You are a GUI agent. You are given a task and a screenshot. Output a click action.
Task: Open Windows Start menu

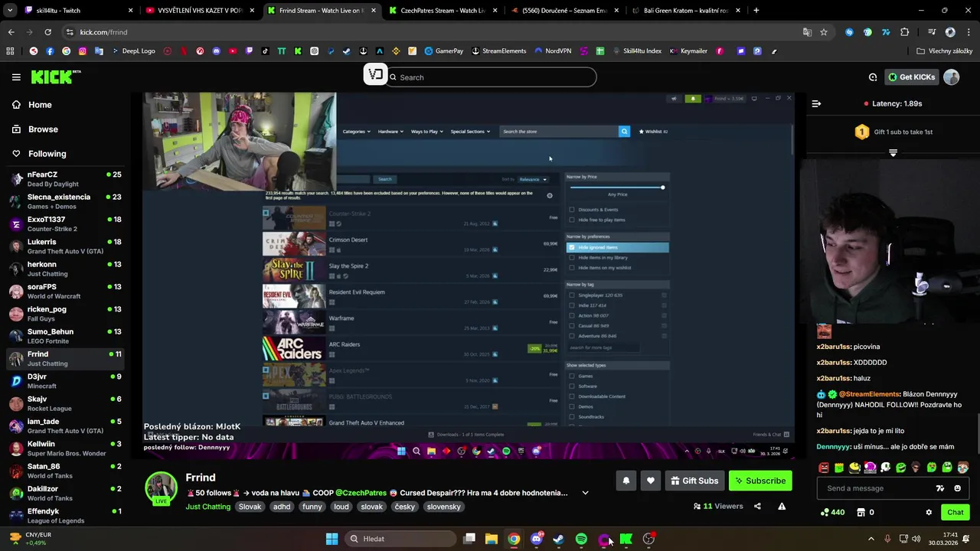[x=332, y=539]
